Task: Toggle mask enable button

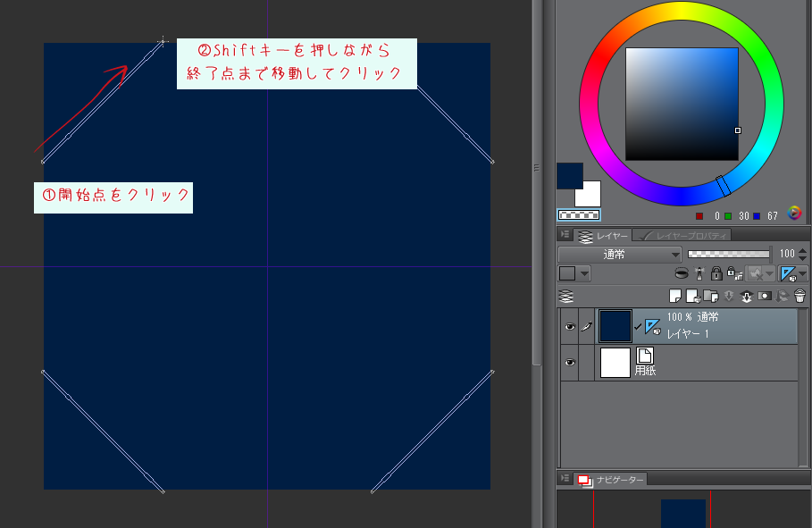Action: [x=755, y=273]
